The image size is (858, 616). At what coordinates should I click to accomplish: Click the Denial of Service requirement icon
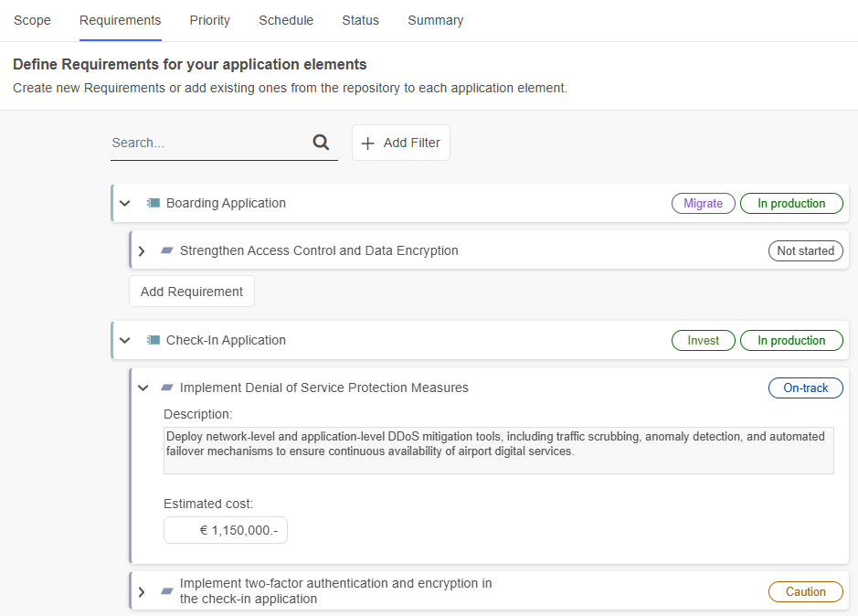pos(166,388)
